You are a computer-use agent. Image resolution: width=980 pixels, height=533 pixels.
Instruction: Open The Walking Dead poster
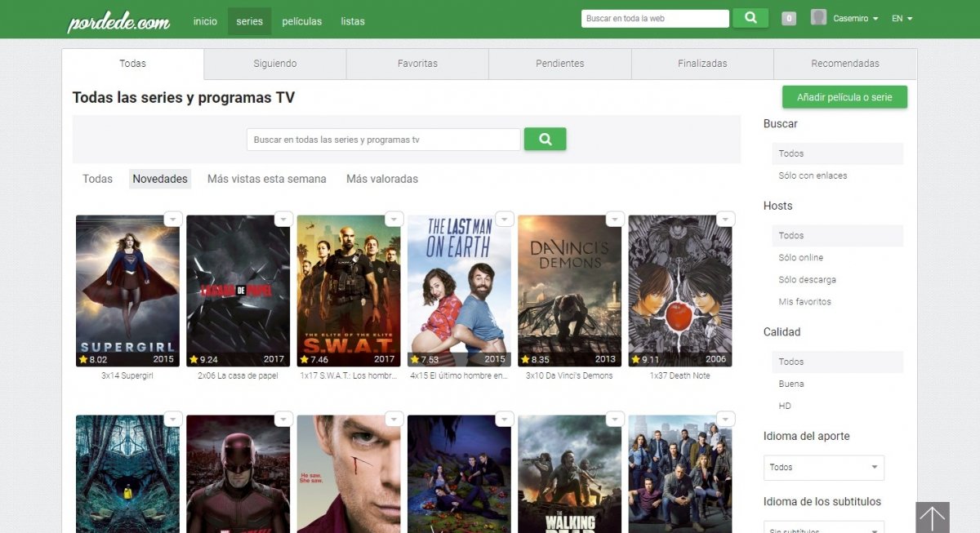point(569,474)
